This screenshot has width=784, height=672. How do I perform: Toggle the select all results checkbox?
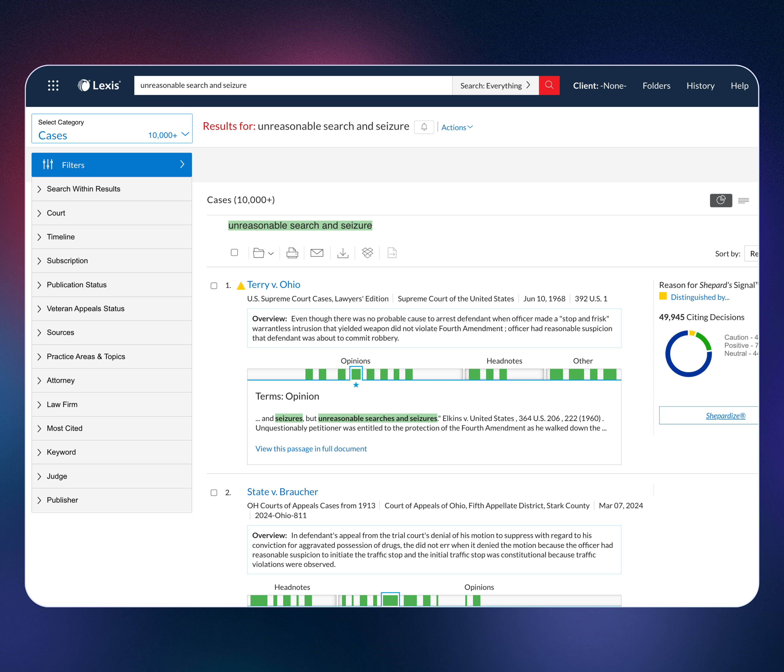(234, 252)
